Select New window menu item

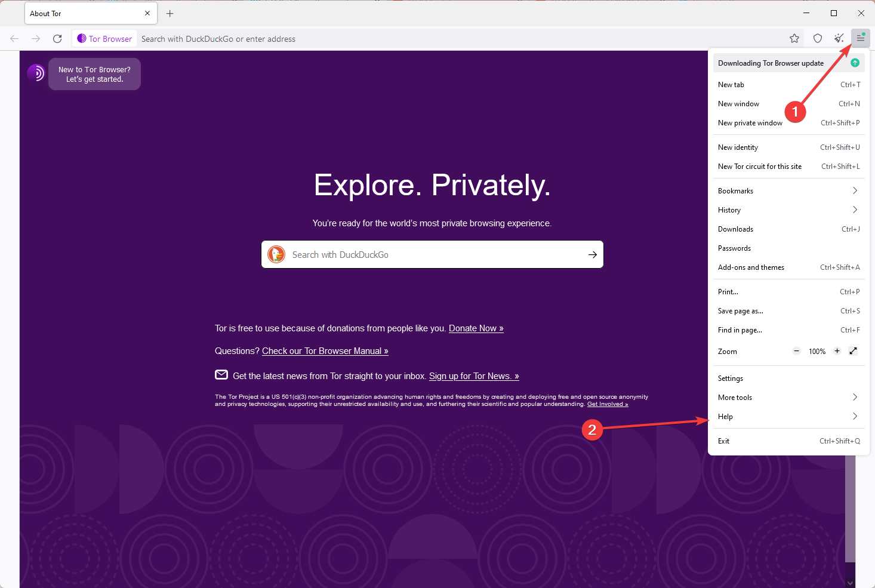[788, 104]
